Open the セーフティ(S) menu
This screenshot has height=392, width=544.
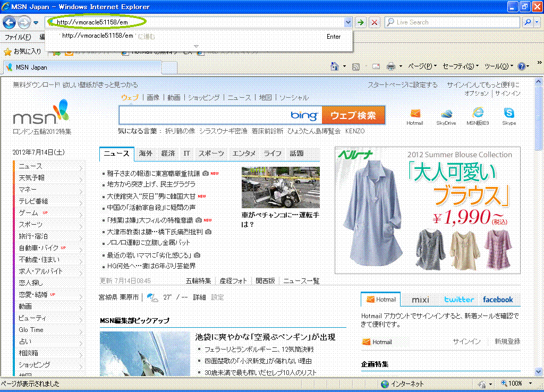pyautogui.click(x=461, y=66)
